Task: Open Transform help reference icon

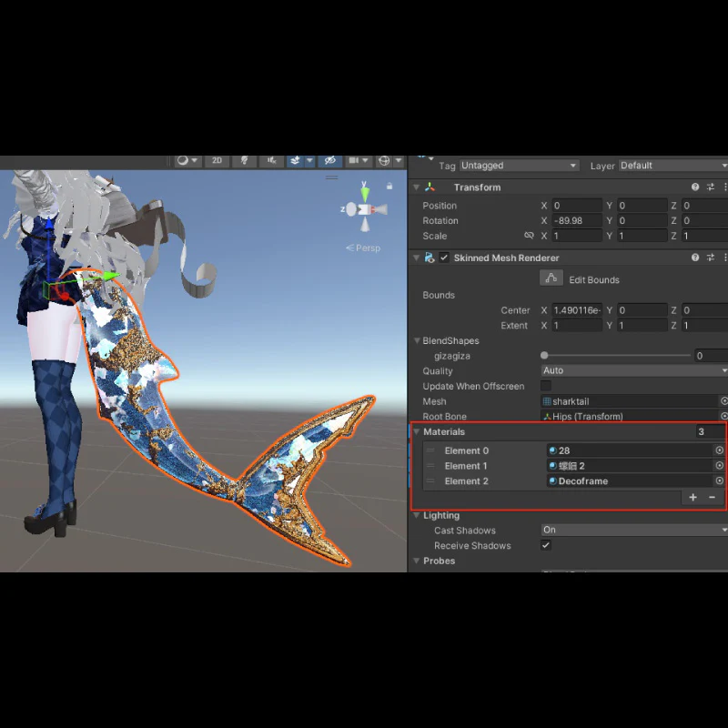Action: (x=695, y=187)
